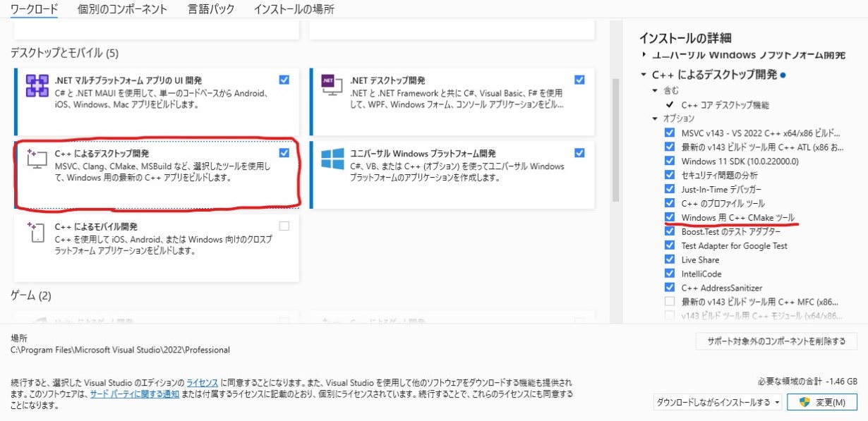Toggle the Windows 用 C++ CMake ツール checkbox
This screenshot has height=421, width=868.
[669, 217]
